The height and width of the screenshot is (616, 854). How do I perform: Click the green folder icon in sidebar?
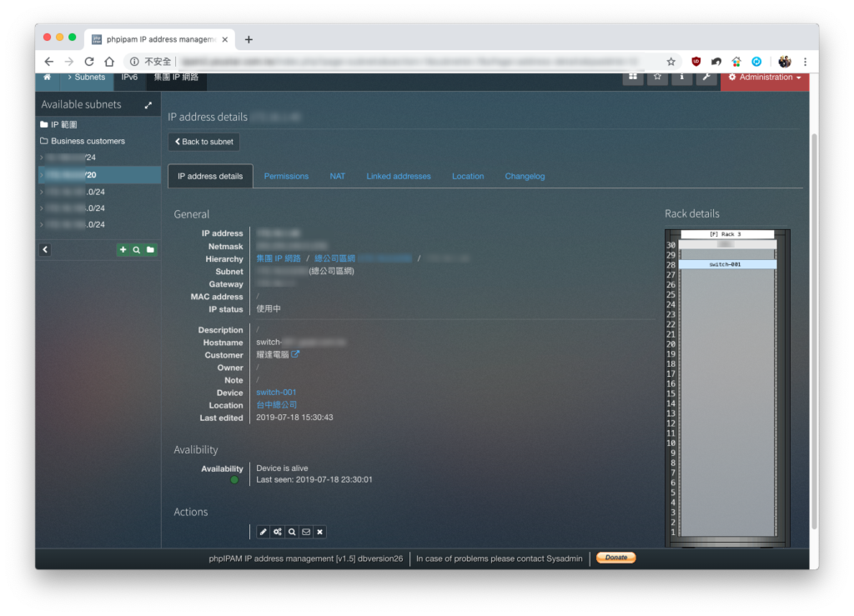tap(150, 250)
